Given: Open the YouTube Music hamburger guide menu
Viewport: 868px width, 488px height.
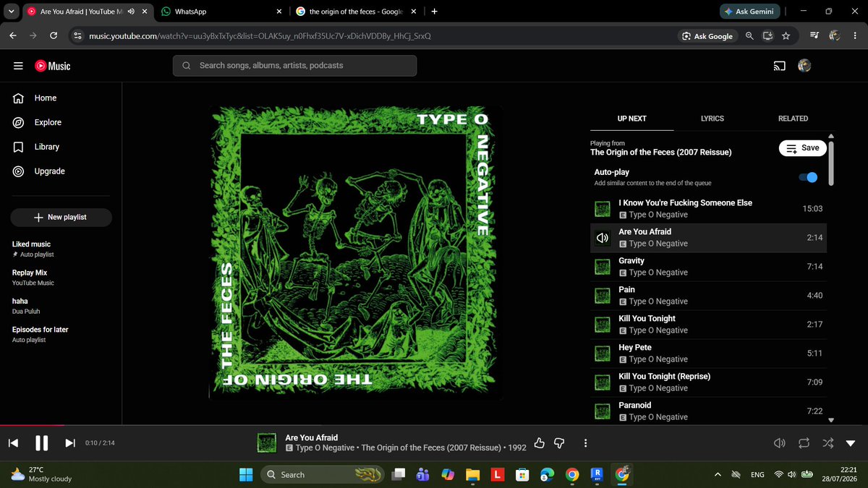Looking at the screenshot, I should click(x=18, y=66).
